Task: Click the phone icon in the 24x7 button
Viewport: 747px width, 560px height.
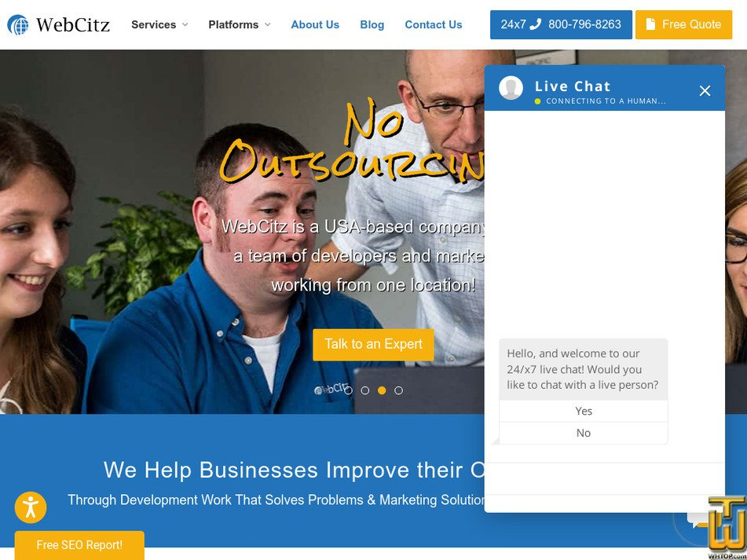Action: pyautogui.click(x=536, y=24)
